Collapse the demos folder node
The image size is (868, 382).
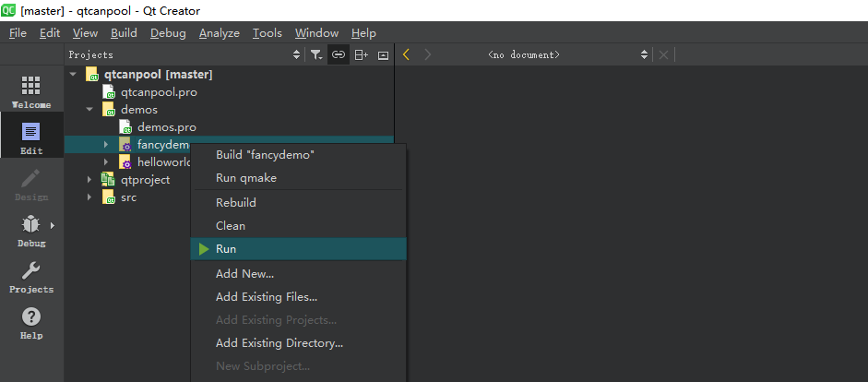[89, 110]
